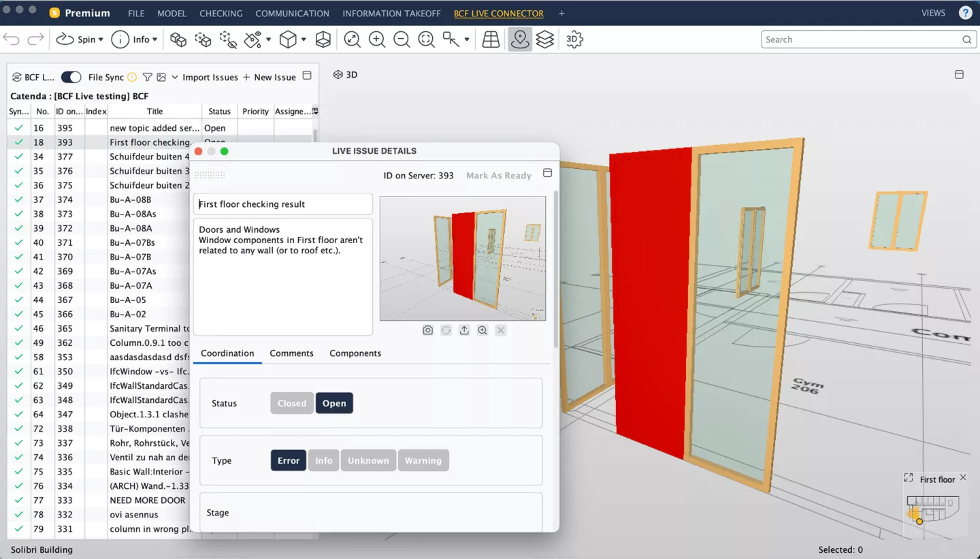Click the BCF Live panel maximize icon

tap(307, 76)
